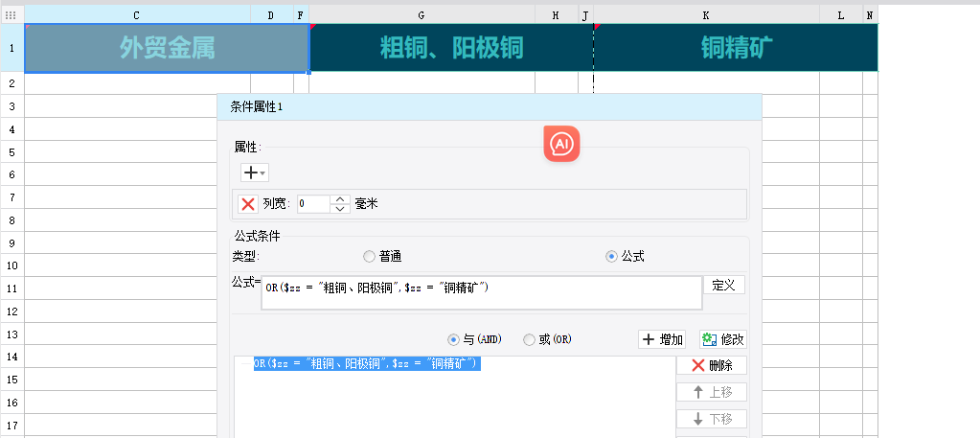The image size is (980, 438).
Task: Click inside the 公式 formula text field
Action: pos(479,293)
